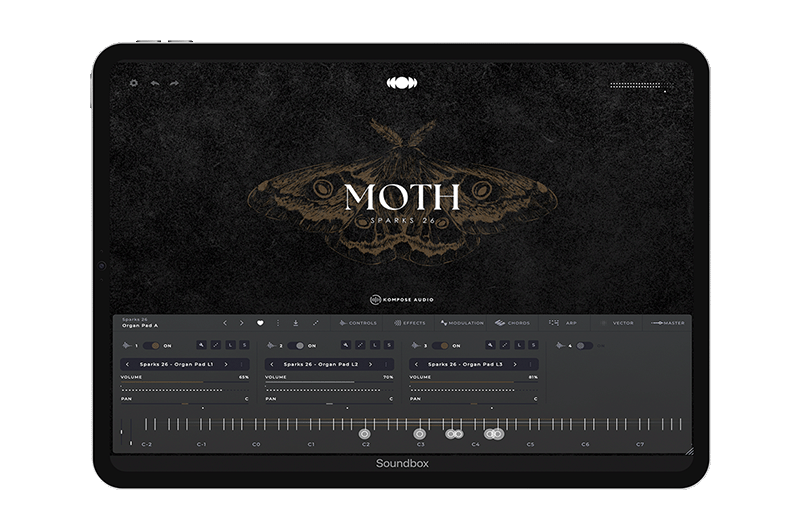
Task: Toggle layer 3 ON switch
Action: click(440, 346)
